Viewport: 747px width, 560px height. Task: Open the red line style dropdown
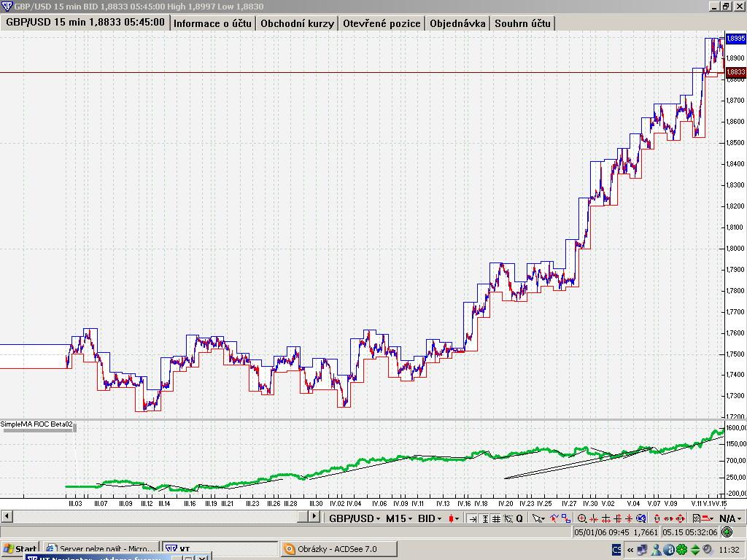[707, 518]
